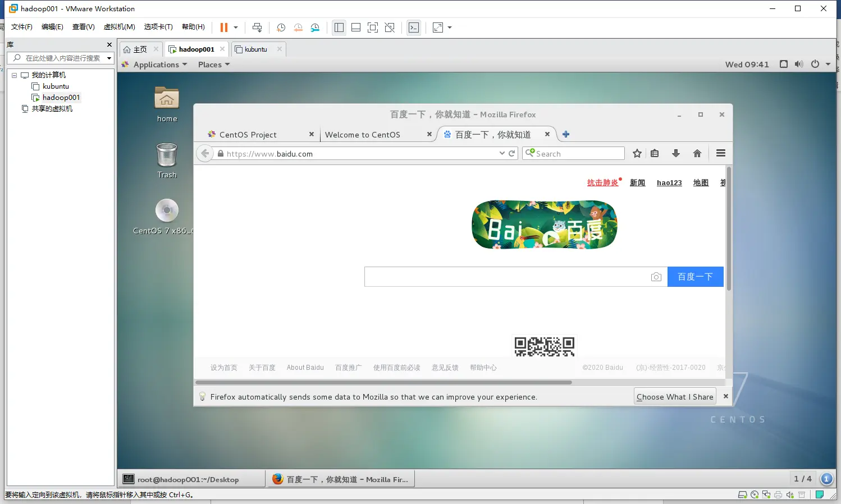This screenshot has width=841, height=504.
Task: Click the take snapshot icon in the VMware toolbar
Action: pyautogui.click(x=281, y=28)
